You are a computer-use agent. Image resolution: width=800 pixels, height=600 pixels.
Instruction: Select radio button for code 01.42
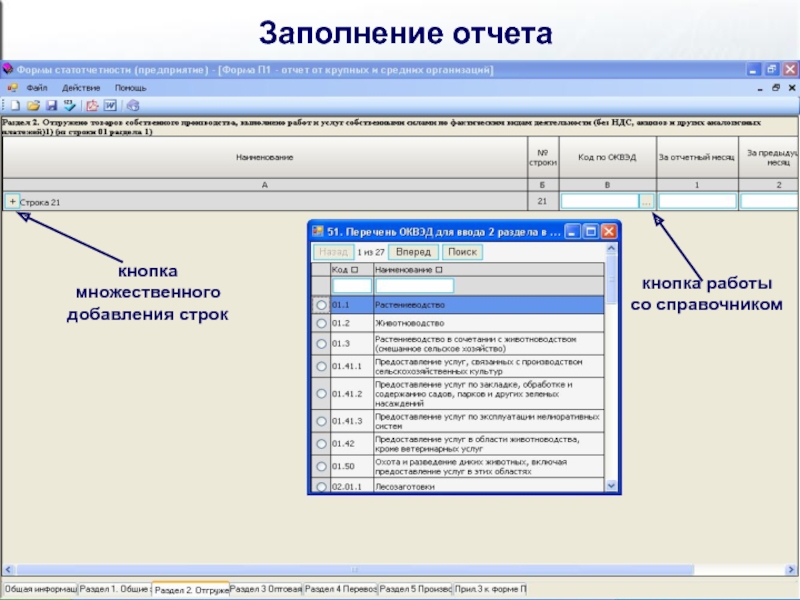click(321, 443)
